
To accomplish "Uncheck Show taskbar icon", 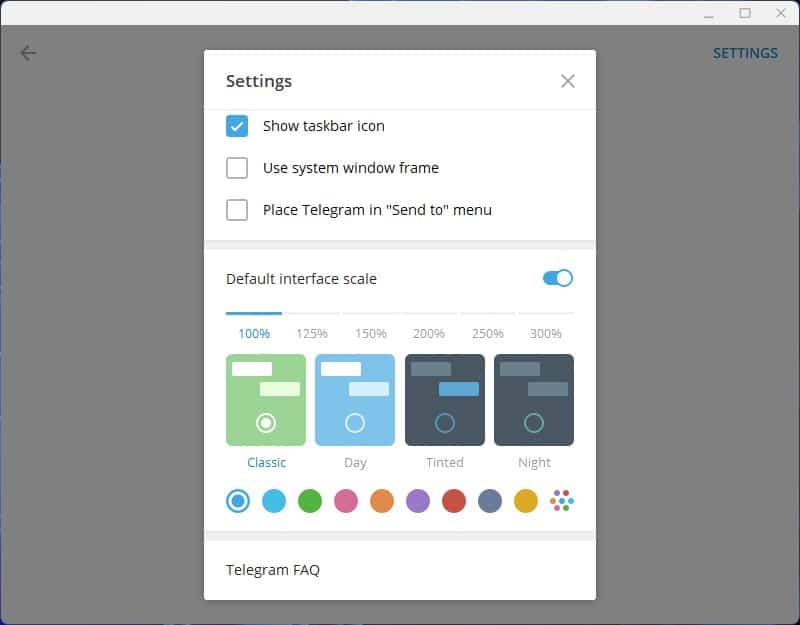I will coord(237,126).
